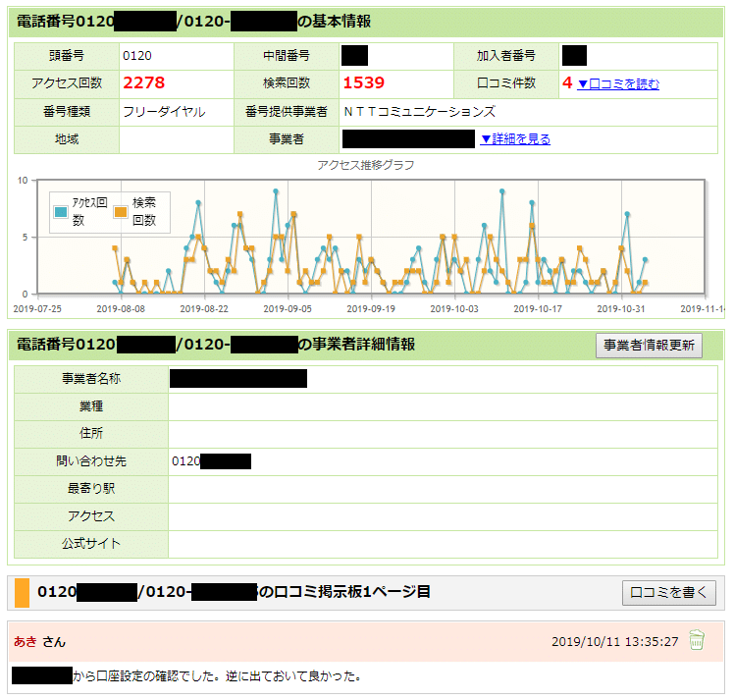This screenshot has height=700, width=734.
Task: Click the ＮＴＴコミュニケーションズ provider cell
Action: (x=528, y=112)
